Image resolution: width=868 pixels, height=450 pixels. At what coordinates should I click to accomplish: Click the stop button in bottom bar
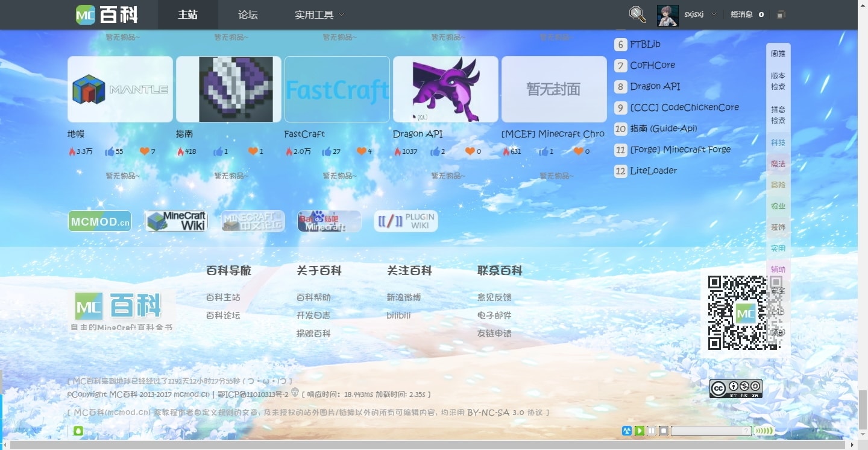point(663,431)
